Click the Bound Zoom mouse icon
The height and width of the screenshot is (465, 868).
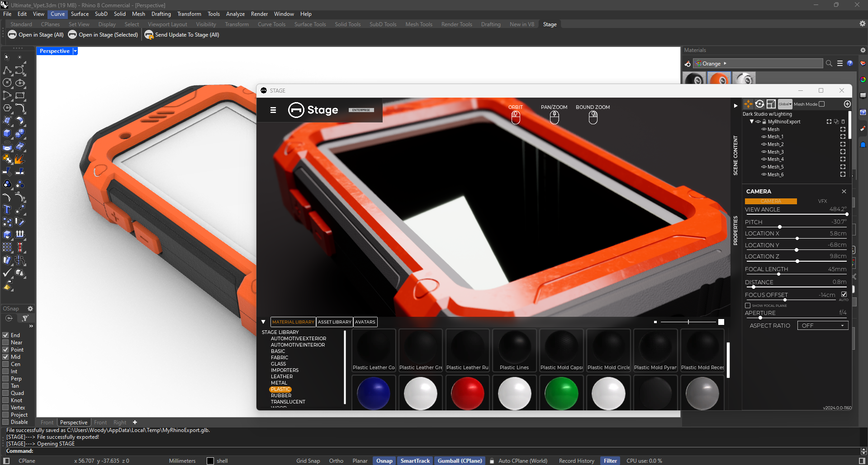pyautogui.click(x=593, y=117)
